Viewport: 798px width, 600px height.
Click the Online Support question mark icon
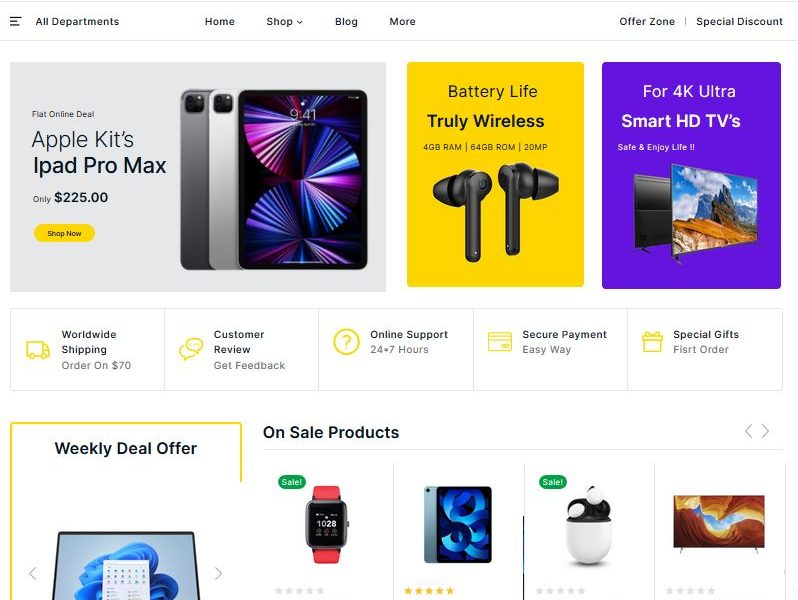coord(346,341)
